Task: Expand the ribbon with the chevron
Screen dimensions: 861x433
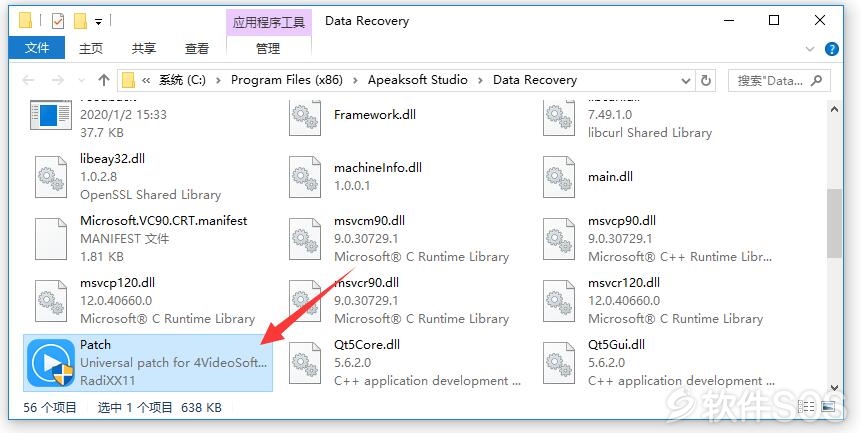Action: (810, 49)
